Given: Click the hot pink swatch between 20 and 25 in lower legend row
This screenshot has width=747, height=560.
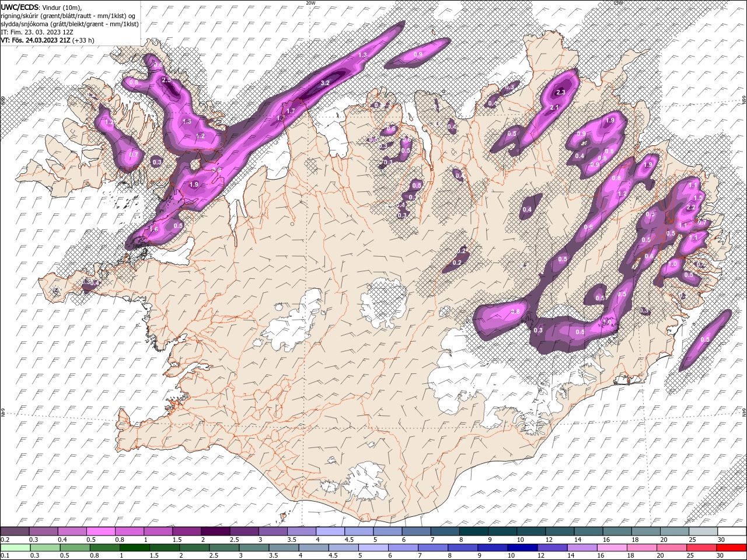Looking at the screenshot, I should click(x=671, y=548).
